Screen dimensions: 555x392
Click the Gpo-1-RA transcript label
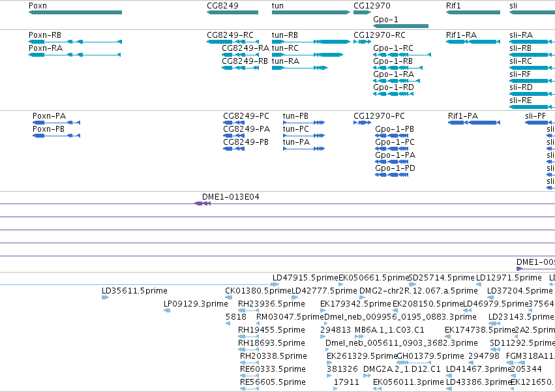pos(394,74)
